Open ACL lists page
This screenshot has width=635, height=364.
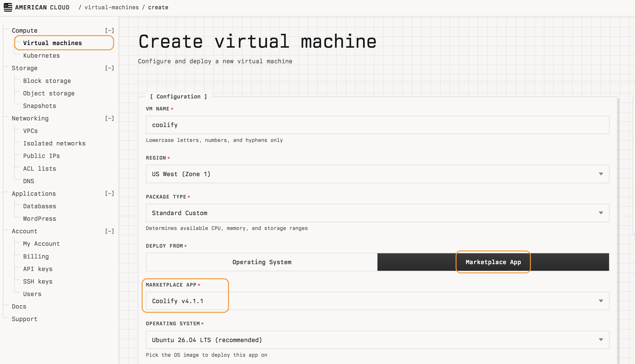tap(39, 169)
